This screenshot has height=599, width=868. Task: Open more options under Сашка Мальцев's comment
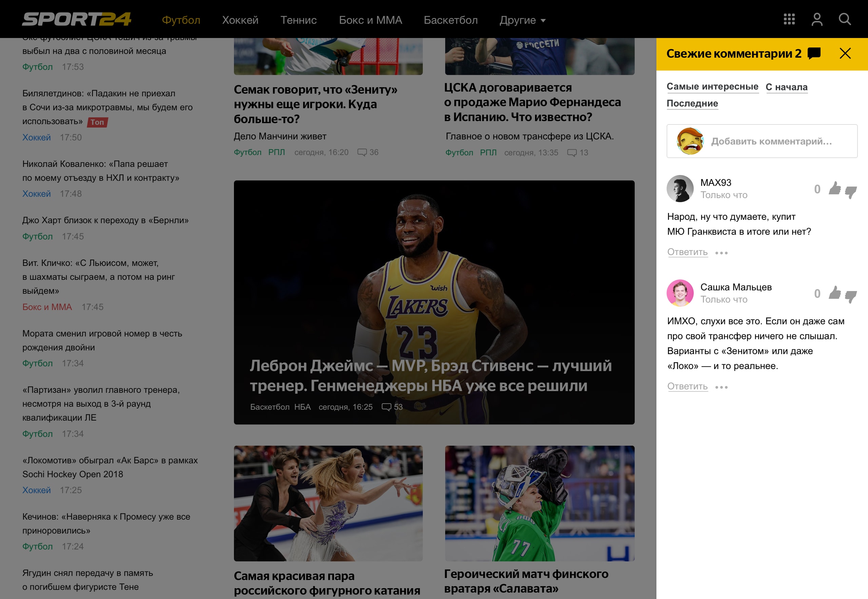click(x=721, y=387)
